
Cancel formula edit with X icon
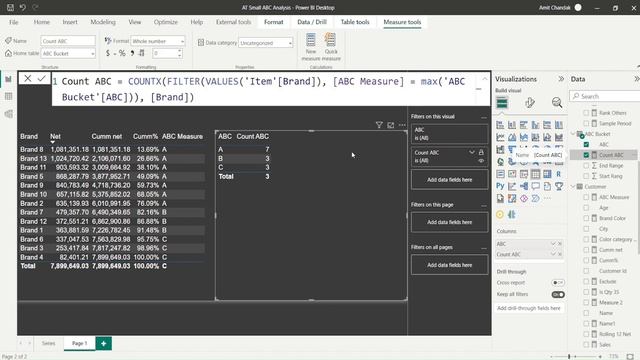[x=28, y=78]
